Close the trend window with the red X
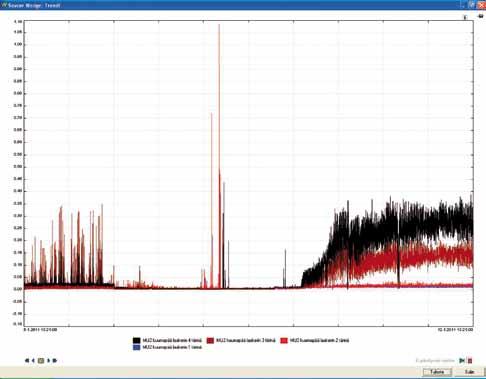Viewport: 486px width, 379px height. [x=481, y=5]
